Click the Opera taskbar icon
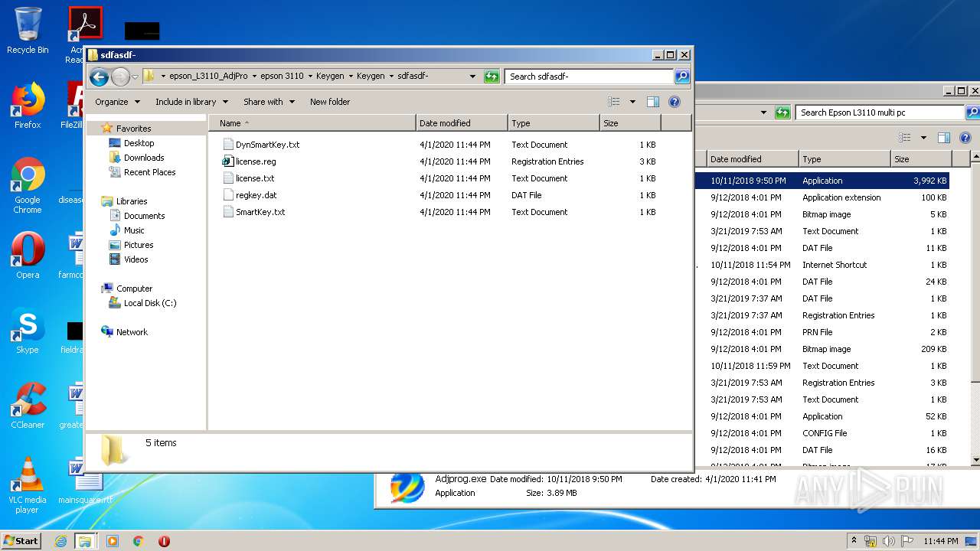Viewport: 980px width, 551px height. click(164, 541)
